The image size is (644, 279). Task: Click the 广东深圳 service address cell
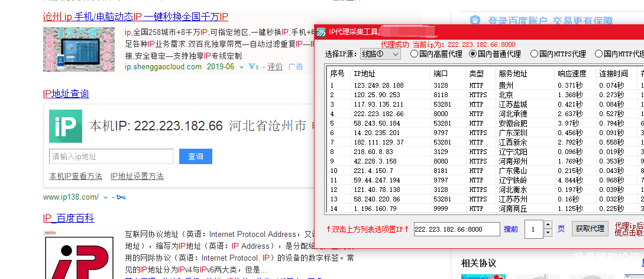pyautogui.click(x=513, y=133)
